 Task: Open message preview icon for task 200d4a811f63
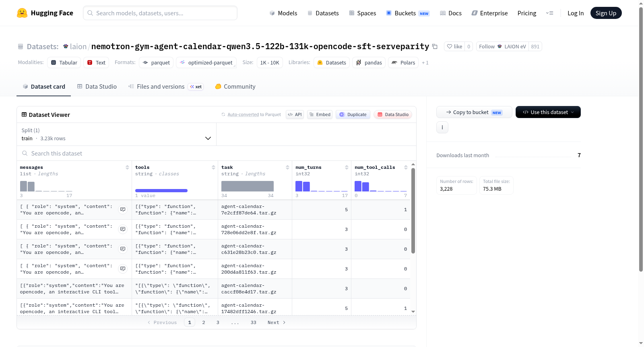click(x=123, y=269)
